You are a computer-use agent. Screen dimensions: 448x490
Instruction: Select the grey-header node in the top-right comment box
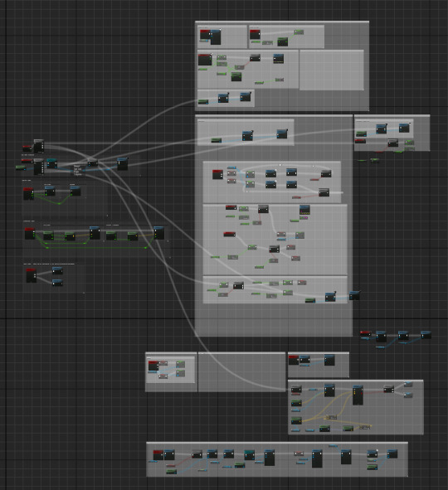393,143
